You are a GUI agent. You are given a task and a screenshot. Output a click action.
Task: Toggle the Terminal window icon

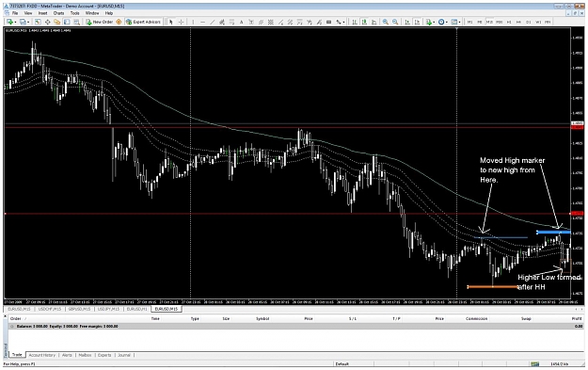[x=67, y=23]
